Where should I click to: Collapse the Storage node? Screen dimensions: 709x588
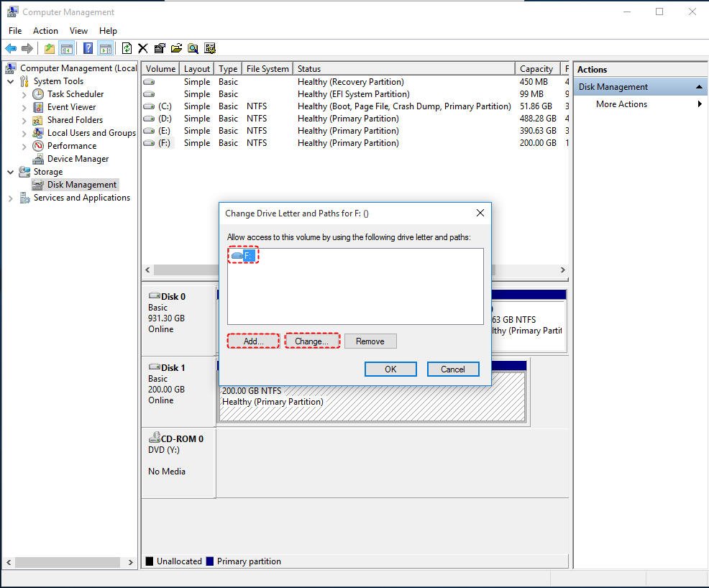pyautogui.click(x=10, y=173)
